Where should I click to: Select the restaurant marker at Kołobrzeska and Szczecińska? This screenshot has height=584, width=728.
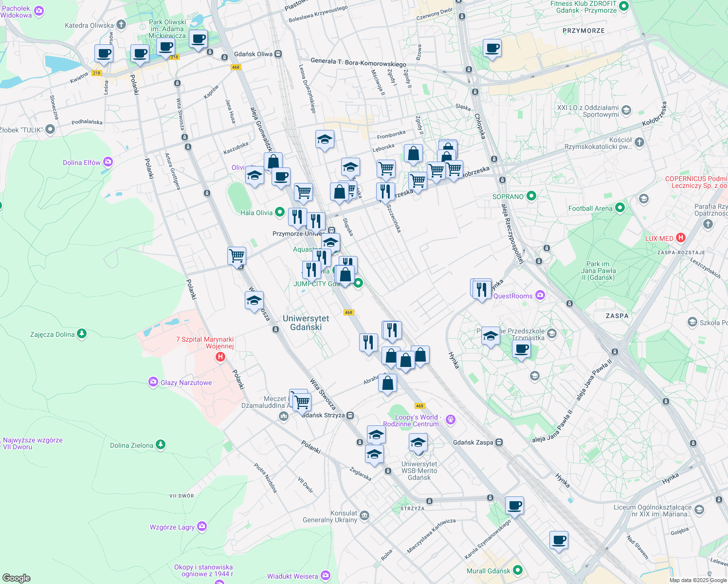click(x=385, y=192)
